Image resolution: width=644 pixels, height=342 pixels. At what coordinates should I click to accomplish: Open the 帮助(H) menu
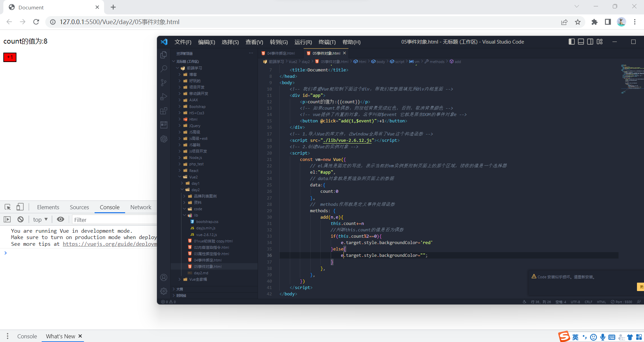(351, 42)
